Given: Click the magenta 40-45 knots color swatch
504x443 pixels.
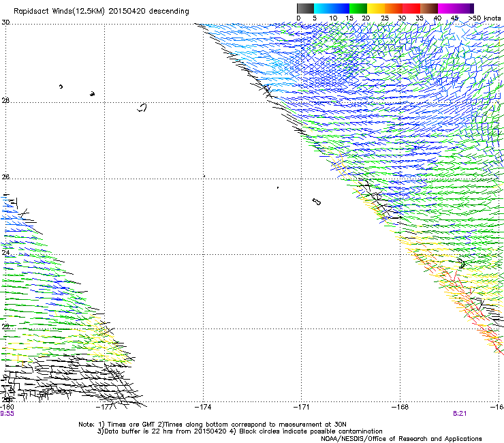Looking at the screenshot, I should [x=447, y=8].
